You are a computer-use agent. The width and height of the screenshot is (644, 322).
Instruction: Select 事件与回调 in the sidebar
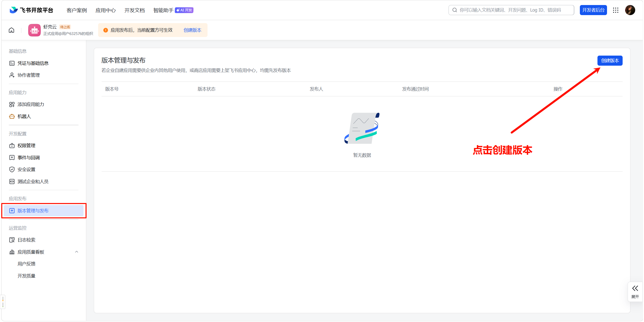pyautogui.click(x=28, y=157)
